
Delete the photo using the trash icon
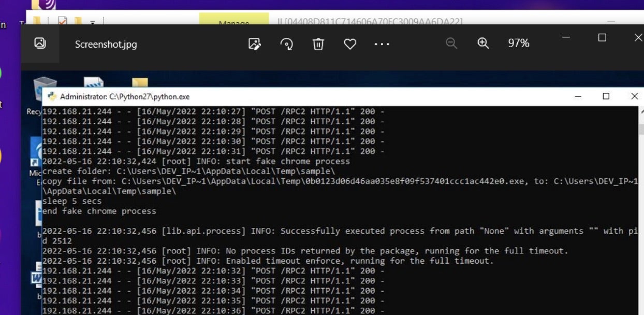point(318,44)
